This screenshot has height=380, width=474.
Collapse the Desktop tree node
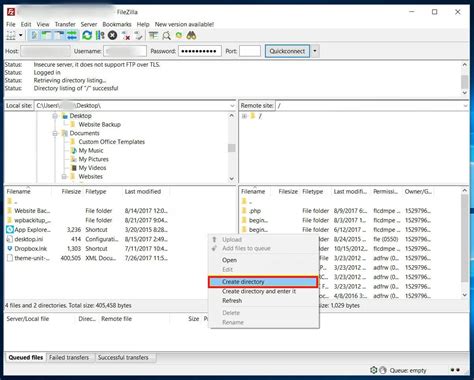pyautogui.click(x=55, y=116)
